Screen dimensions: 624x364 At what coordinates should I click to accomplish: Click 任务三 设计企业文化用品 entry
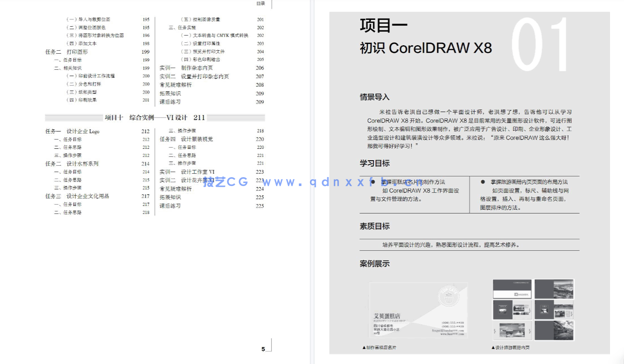[x=78, y=196]
